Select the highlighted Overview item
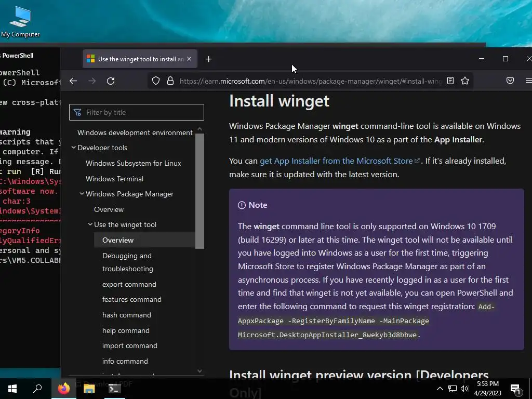The height and width of the screenshot is (399, 532). pyautogui.click(x=144, y=240)
